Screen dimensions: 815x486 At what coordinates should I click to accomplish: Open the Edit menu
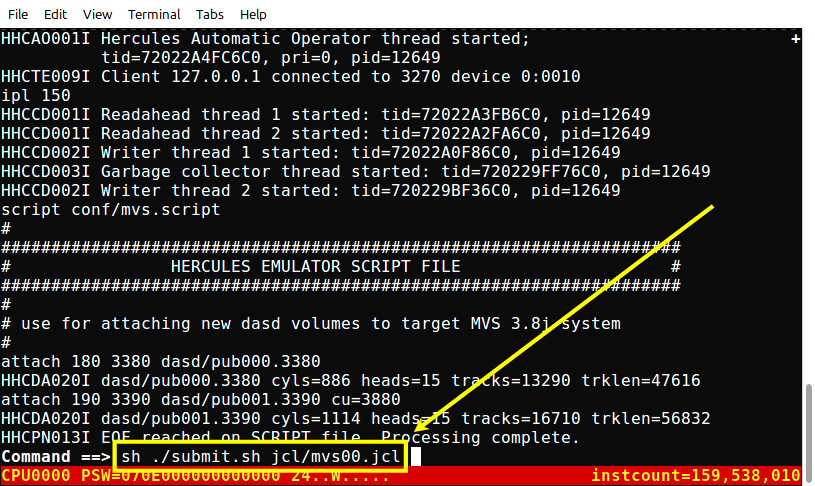point(55,15)
